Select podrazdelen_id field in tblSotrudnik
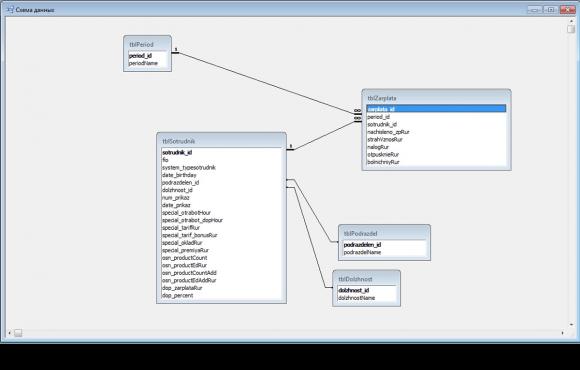The width and height of the screenshot is (580, 370). tap(222, 182)
